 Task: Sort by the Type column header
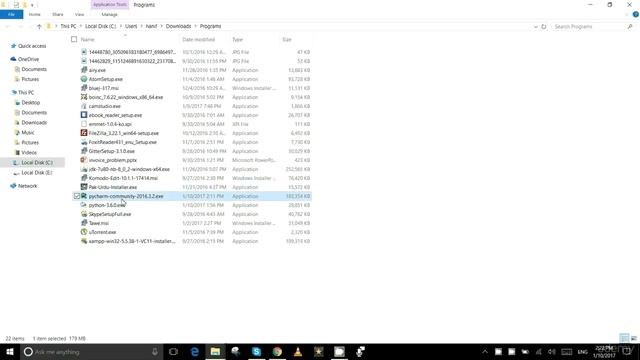(238, 40)
